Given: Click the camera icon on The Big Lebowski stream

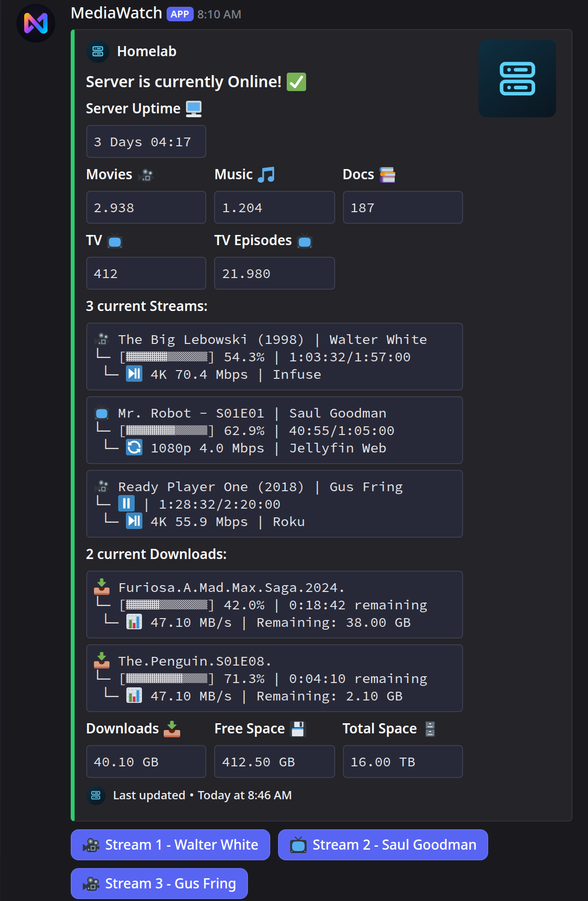Looking at the screenshot, I should (102, 339).
